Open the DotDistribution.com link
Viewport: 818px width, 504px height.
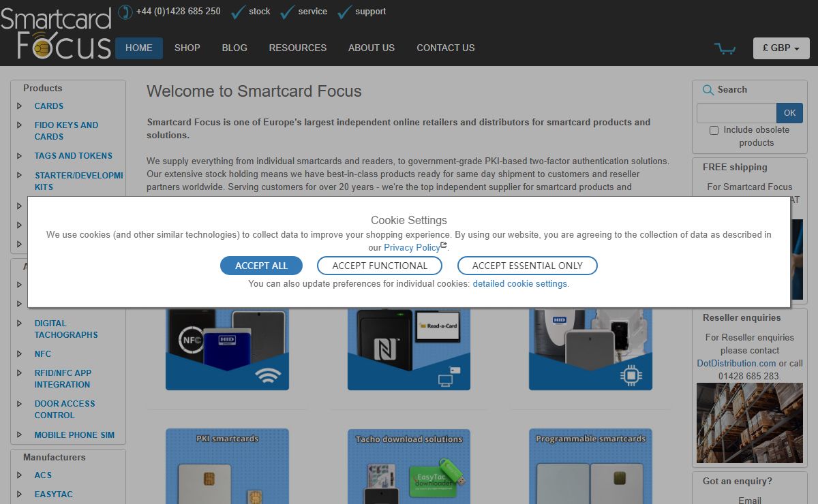click(x=736, y=364)
